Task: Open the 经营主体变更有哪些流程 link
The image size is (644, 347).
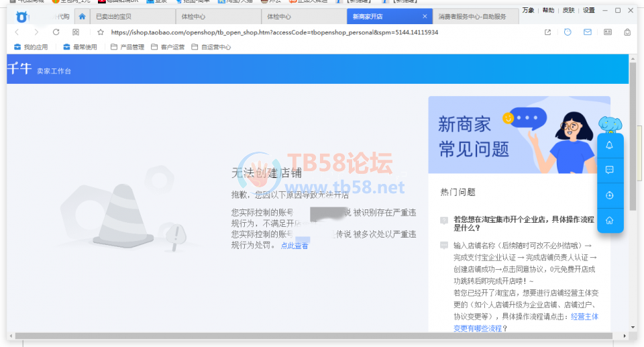Action: (526, 322)
